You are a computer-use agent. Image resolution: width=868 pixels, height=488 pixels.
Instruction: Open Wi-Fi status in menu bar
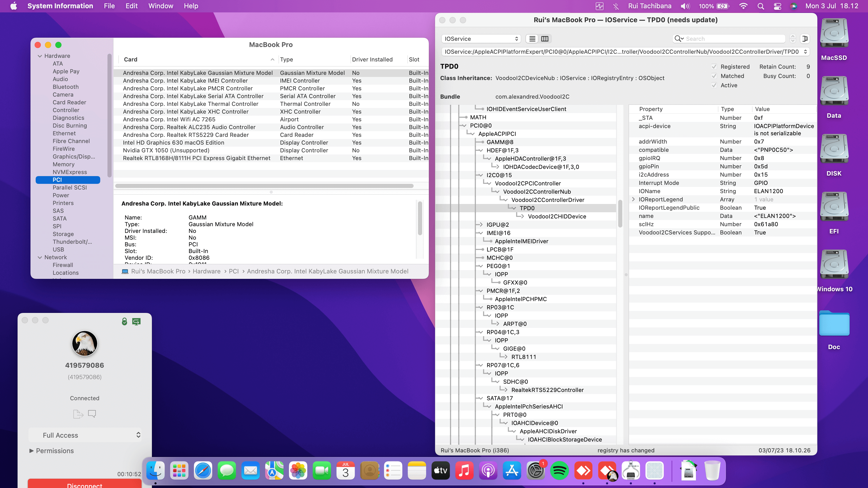click(x=743, y=6)
